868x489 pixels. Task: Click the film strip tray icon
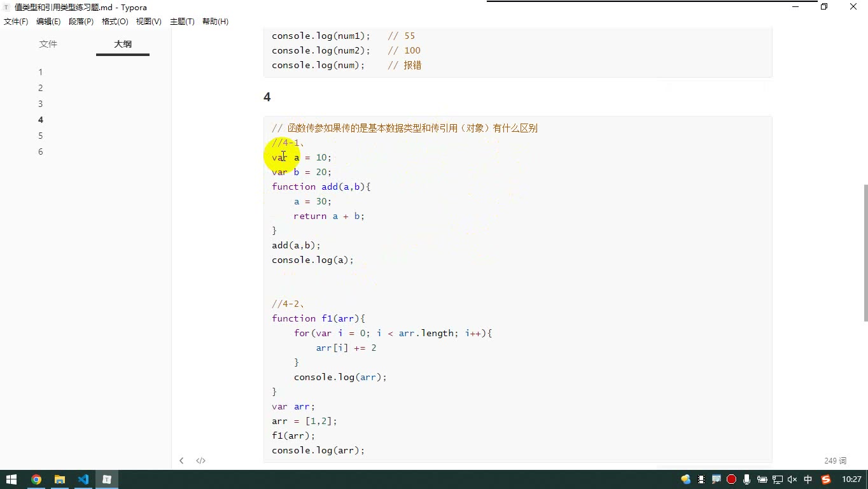coord(701,479)
